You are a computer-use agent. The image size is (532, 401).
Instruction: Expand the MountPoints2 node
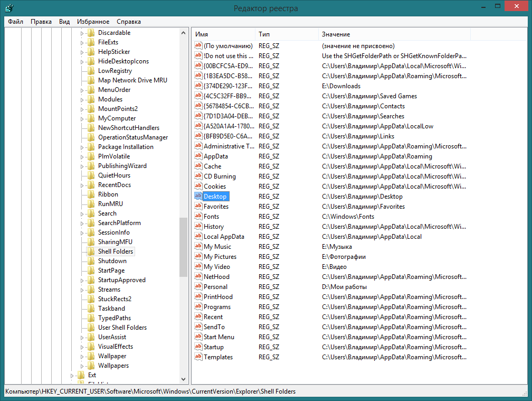point(82,109)
